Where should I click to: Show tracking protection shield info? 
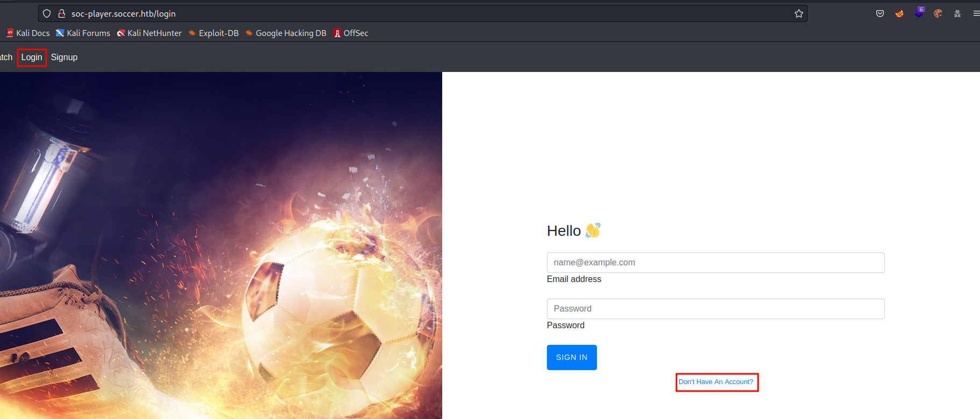tap(47, 13)
